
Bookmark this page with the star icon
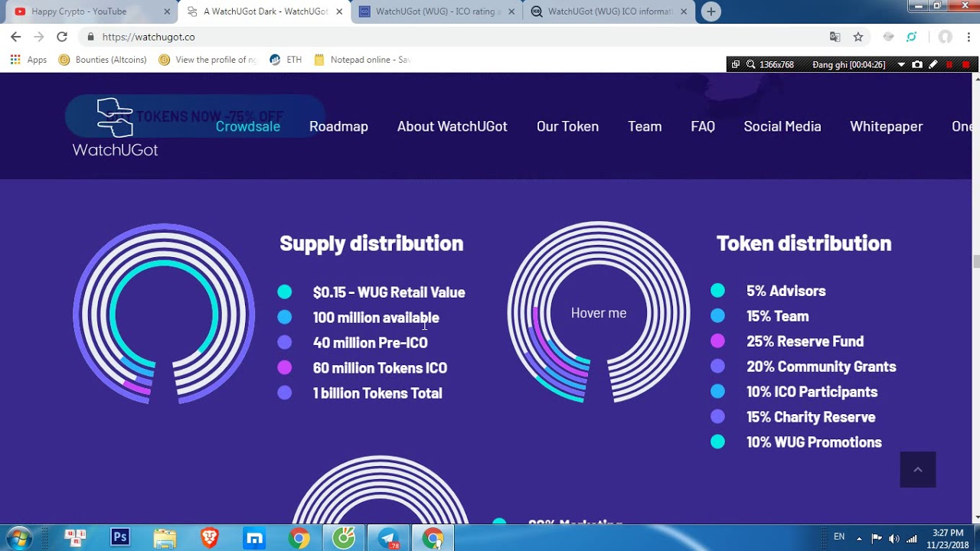[858, 37]
